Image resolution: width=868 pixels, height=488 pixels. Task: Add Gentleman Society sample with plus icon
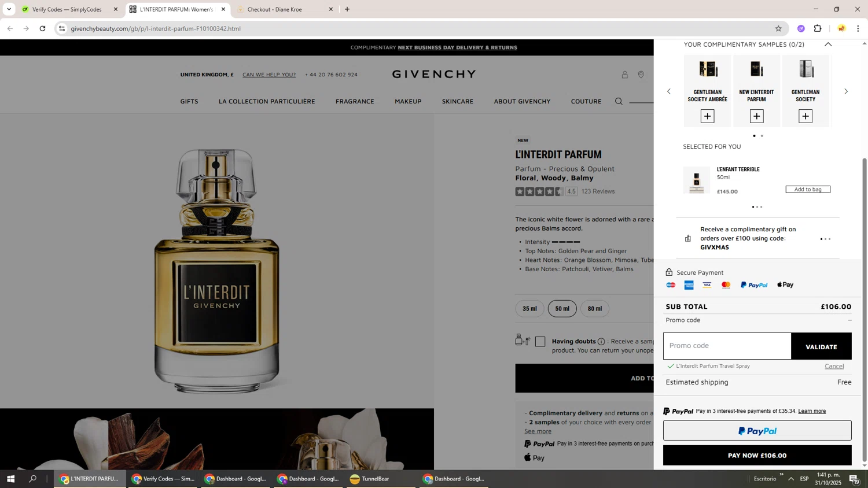806,116
